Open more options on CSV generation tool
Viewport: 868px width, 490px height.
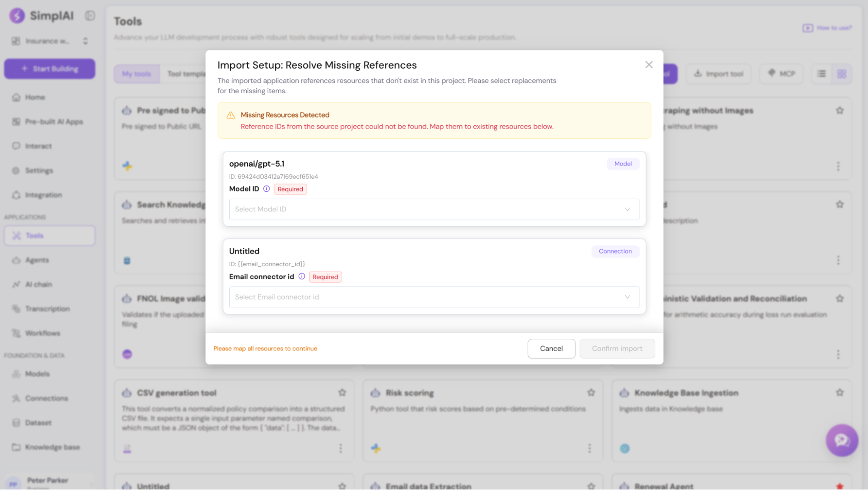340,448
